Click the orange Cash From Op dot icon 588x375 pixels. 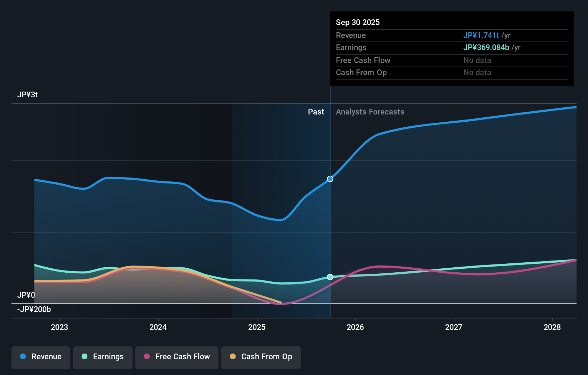coord(233,357)
